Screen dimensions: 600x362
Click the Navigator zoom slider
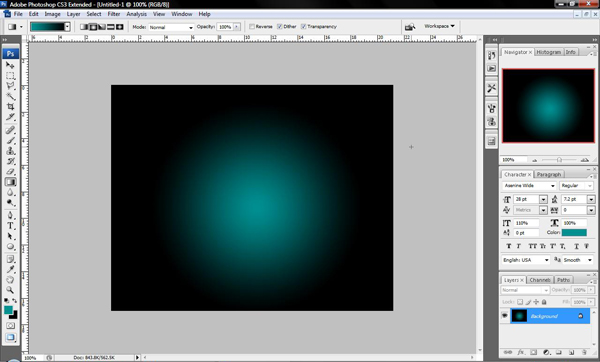point(559,160)
